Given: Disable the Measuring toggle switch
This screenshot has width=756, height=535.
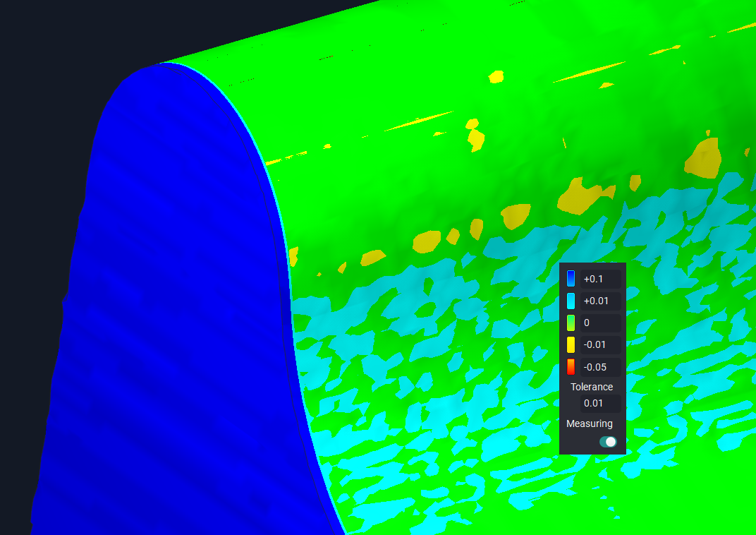Looking at the screenshot, I should click(x=608, y=441).
